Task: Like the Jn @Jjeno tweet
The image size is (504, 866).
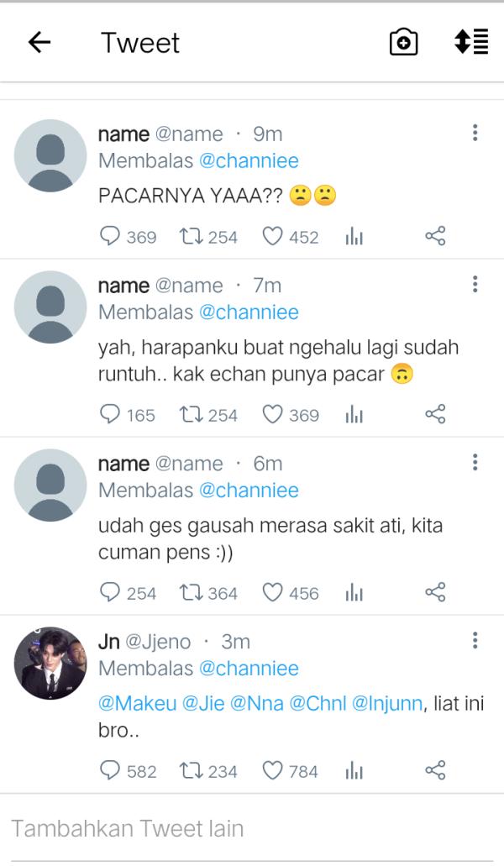Action: pos(272,770)
